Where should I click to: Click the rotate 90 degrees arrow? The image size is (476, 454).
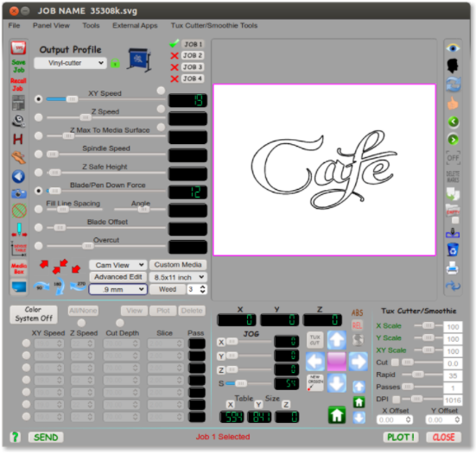click(41, 286)
